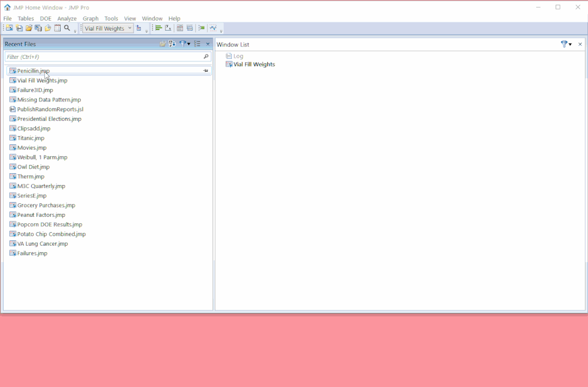588x387 pixels.
Task: Click the New Script toolbar icon
Action: [19, 28]
